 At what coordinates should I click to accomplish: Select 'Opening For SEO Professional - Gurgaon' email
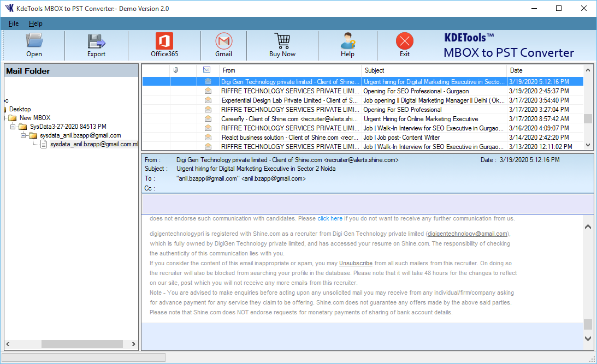coord(363,91)
